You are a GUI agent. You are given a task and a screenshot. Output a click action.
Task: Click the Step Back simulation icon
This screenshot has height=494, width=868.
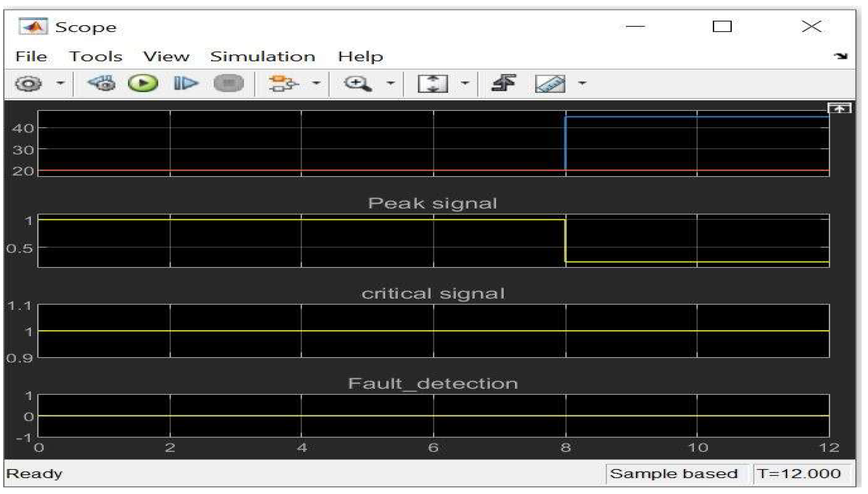click(102, 83)
